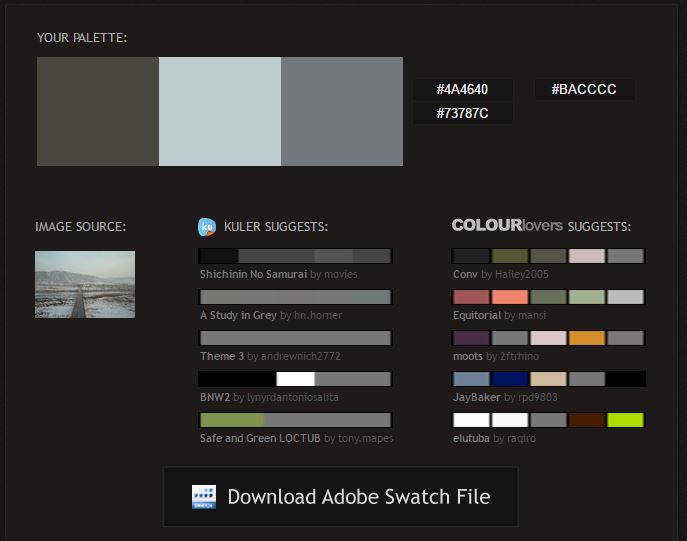Viewport: 687px width, 541px height.
Task: Click the Adobe swatch file icon
Action: coord(204,497)
